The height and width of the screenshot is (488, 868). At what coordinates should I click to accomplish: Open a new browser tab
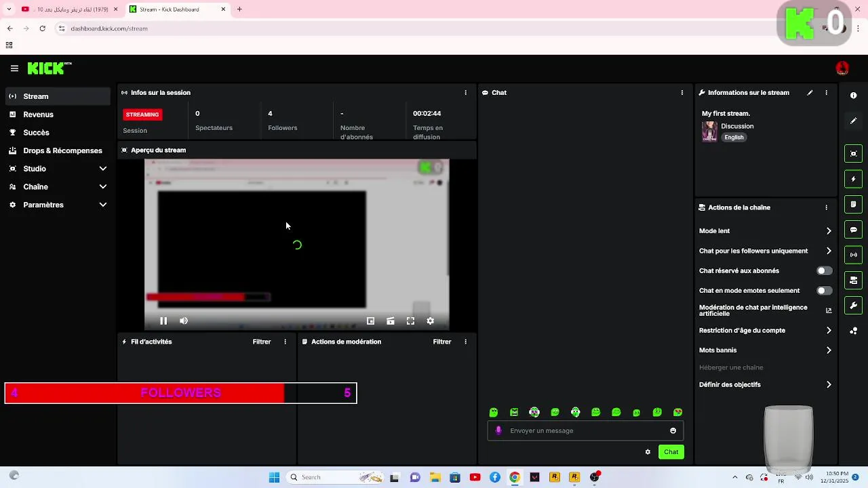[239, 9]
